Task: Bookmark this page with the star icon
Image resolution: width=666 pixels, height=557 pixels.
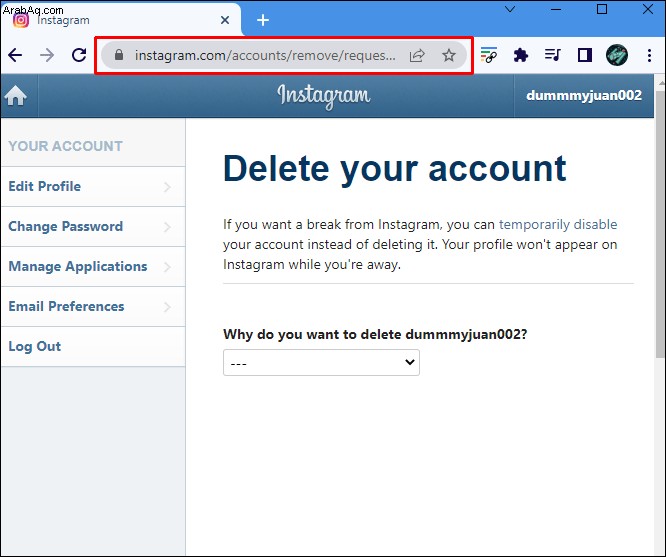Action: (449, 55)
